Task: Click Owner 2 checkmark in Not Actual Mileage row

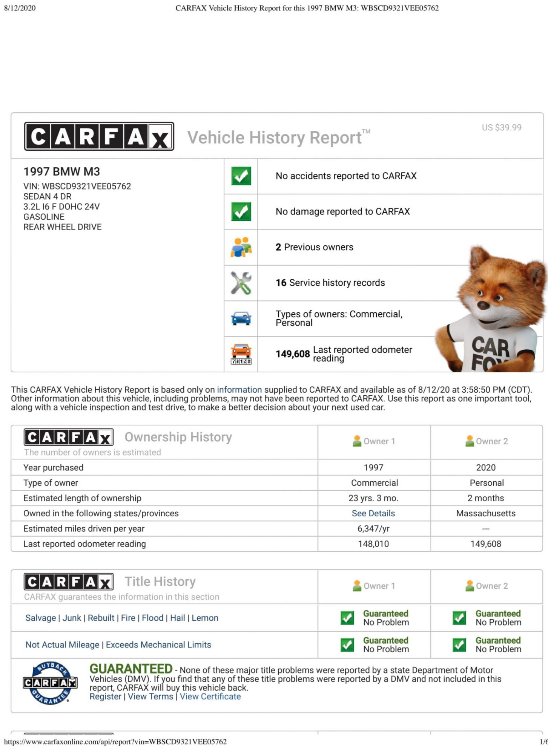Action: pyautogui.click(x=459, y=645)
